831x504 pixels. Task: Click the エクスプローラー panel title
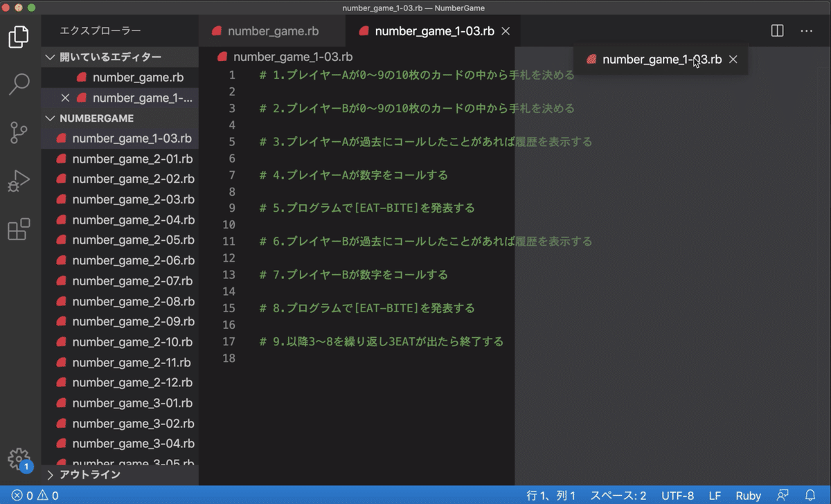tap(100, 31)
